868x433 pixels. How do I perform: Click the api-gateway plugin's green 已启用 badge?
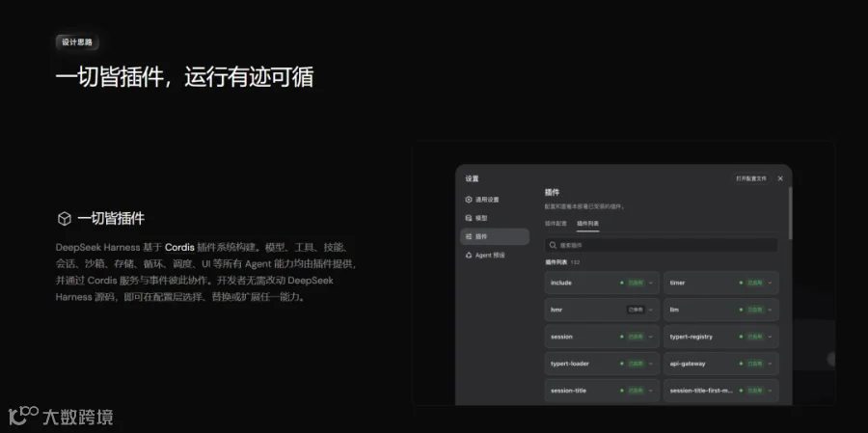coord(754,364)
